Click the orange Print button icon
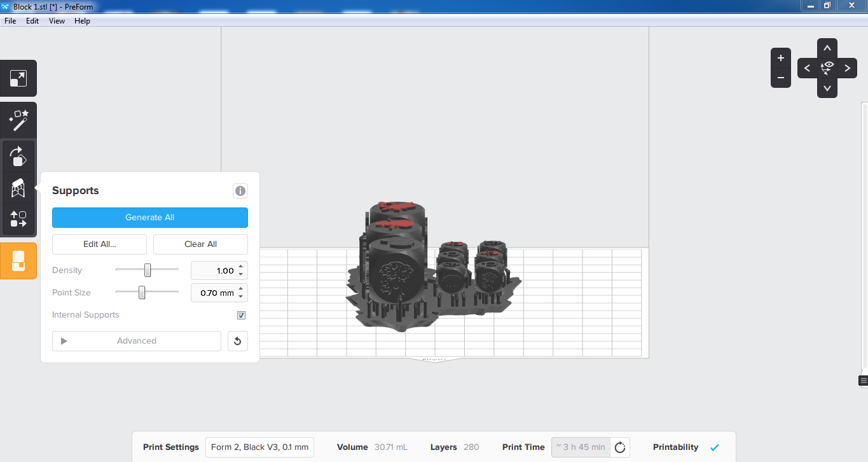 tap(18, 260)
